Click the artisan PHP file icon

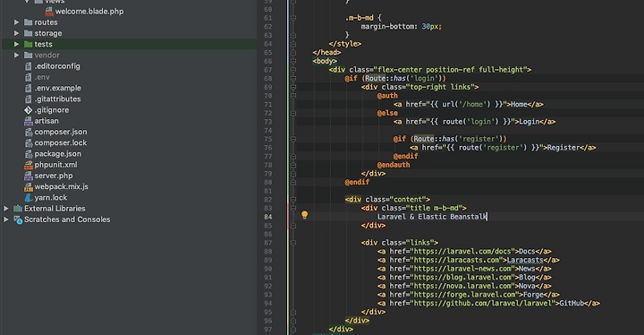[28, 121]
